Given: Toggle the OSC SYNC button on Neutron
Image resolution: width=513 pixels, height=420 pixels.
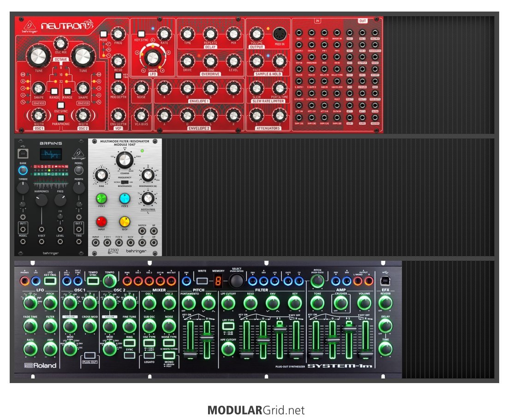Looking at the screenshot, I should click(61, 105).
